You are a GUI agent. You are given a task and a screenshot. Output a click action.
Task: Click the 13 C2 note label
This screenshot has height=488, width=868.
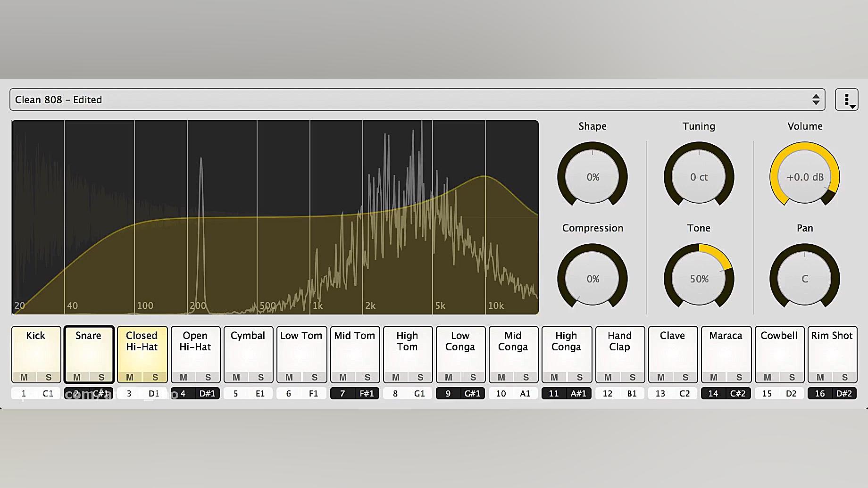tap(673, 393)
